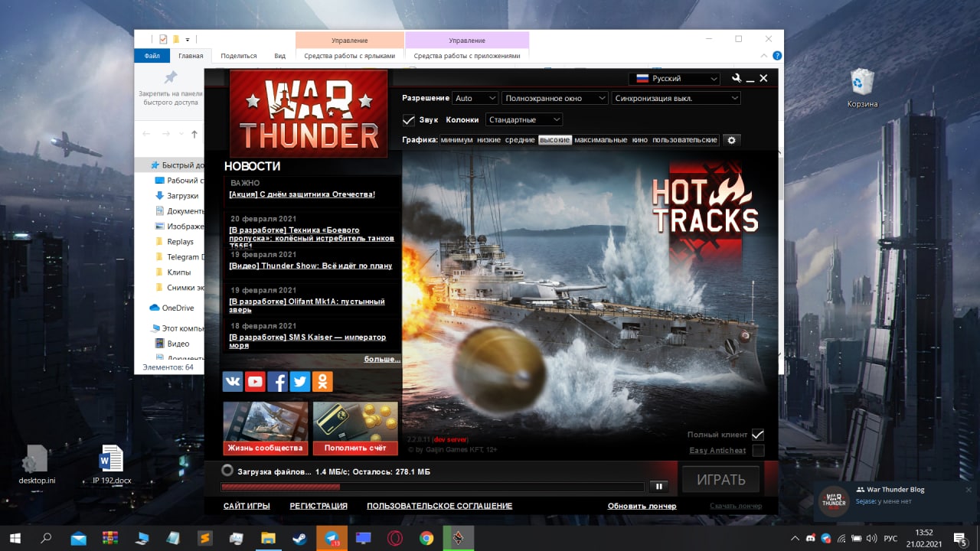Screen dimensions: 980x551
Task: Set graphics preset to кино
Action: (640, 140)
